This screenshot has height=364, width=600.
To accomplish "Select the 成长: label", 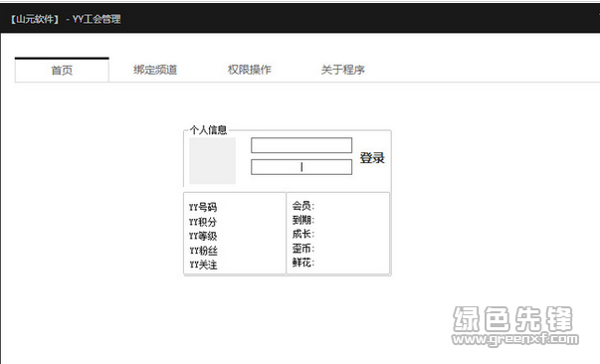I will tap(303, 234).
